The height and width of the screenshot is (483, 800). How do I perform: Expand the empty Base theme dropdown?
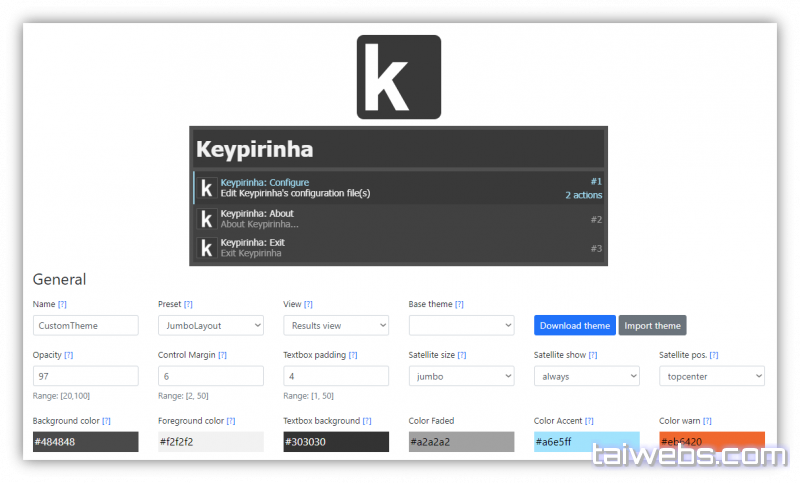click(461, 325)
